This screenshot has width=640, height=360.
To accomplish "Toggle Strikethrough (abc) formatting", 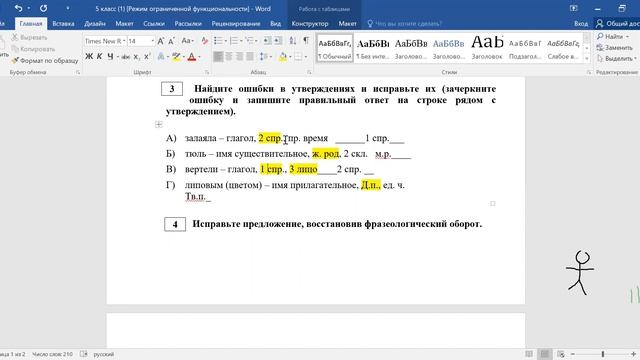I will [125, 56].
